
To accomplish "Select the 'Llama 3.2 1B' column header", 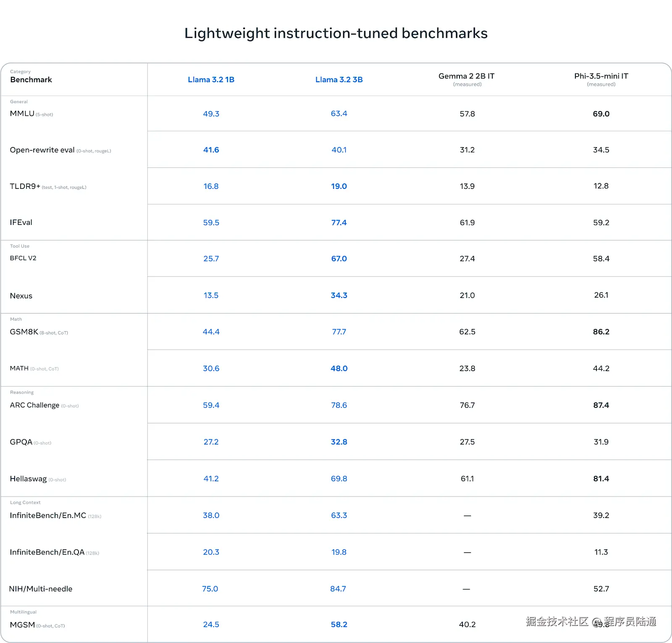I will [x=211, y=80].
